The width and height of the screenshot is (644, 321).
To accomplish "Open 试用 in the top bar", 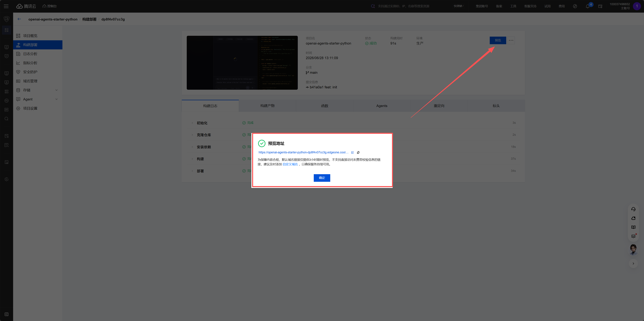I will tap(547, 6).
